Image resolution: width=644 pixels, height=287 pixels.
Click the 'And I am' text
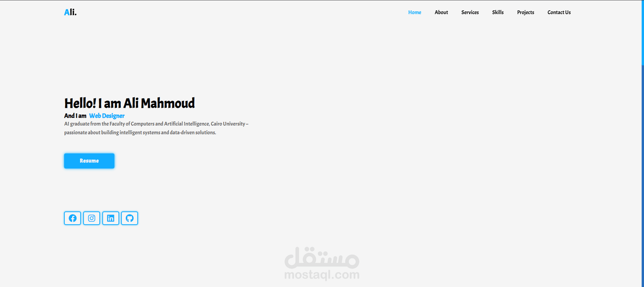pos(75,116)
